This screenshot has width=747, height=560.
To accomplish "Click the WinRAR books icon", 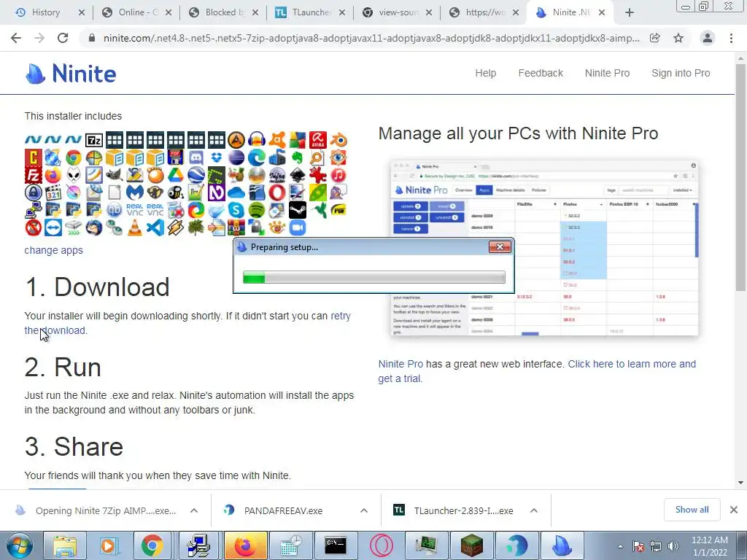I will pos(236,227).
